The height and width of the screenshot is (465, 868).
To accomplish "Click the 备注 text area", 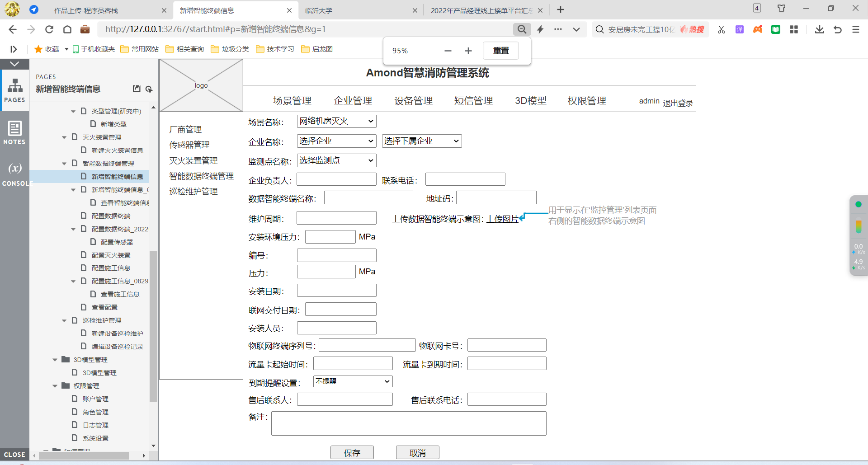I will tap(409, 423).
